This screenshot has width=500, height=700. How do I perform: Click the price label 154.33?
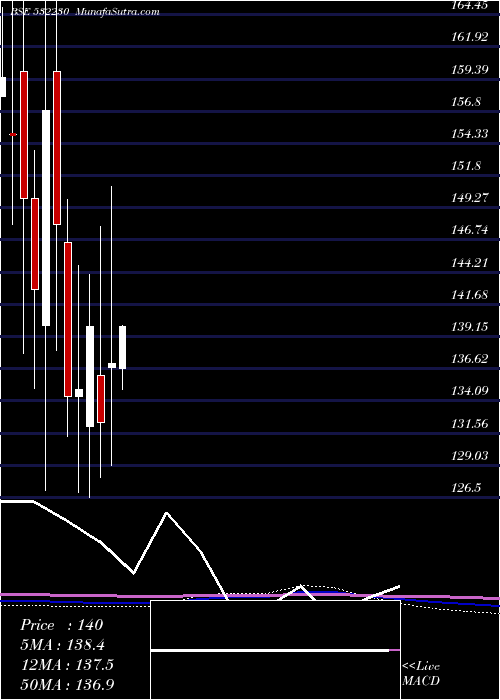pos(470,133)
